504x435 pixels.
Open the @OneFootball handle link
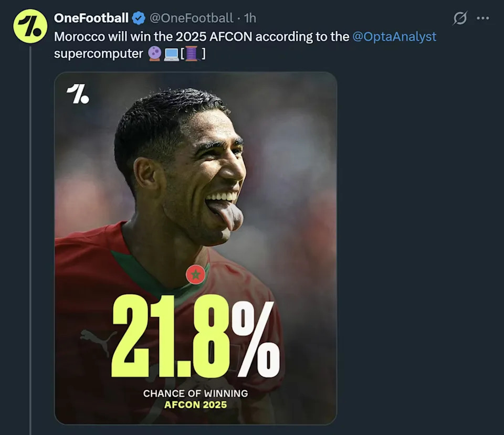(191, 18)
